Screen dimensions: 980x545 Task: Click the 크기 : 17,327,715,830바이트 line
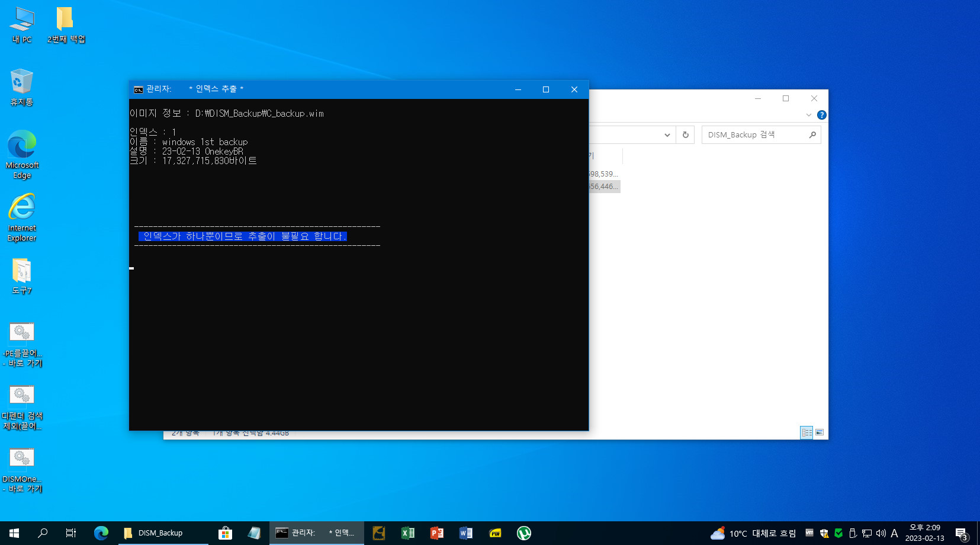pos(194,161)
